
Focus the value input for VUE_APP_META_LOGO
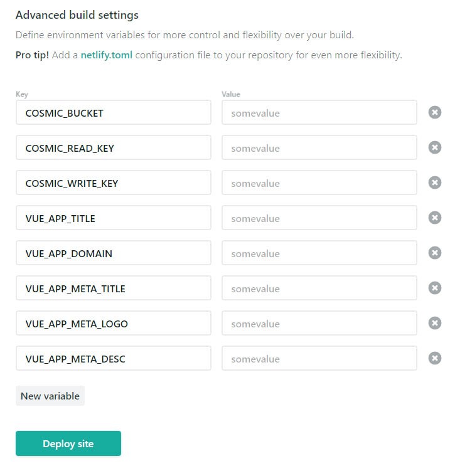pyautogui.click(x=319, y=324)
